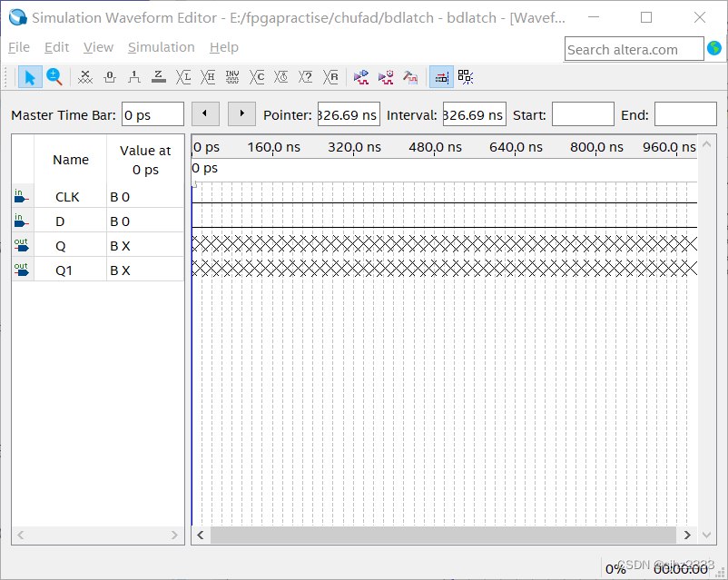Screen dimensions: 728x580
Task: Click the End time field
Action: pyautogui.click(x=685, y=114)
